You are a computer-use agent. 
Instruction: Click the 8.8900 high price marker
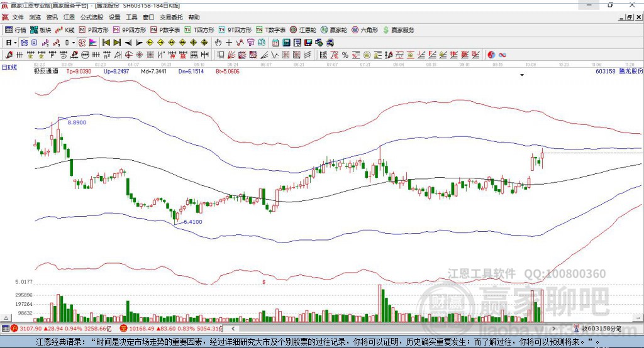coord(77,122)
